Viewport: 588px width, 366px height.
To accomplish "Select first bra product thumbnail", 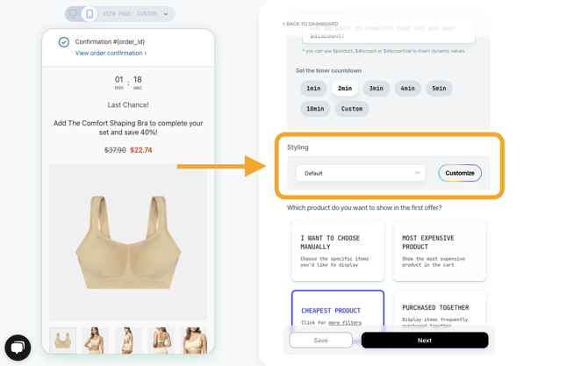I will [62, 341].
